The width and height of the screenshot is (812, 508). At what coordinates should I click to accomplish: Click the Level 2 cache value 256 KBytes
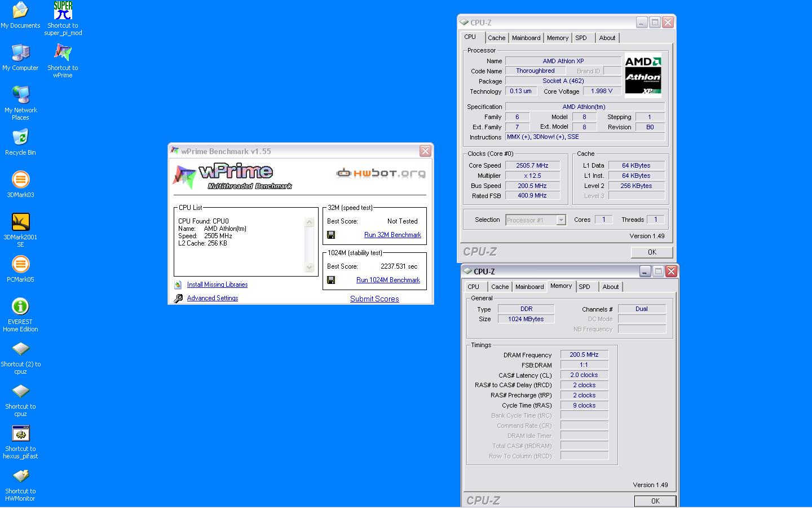(636, 186)
